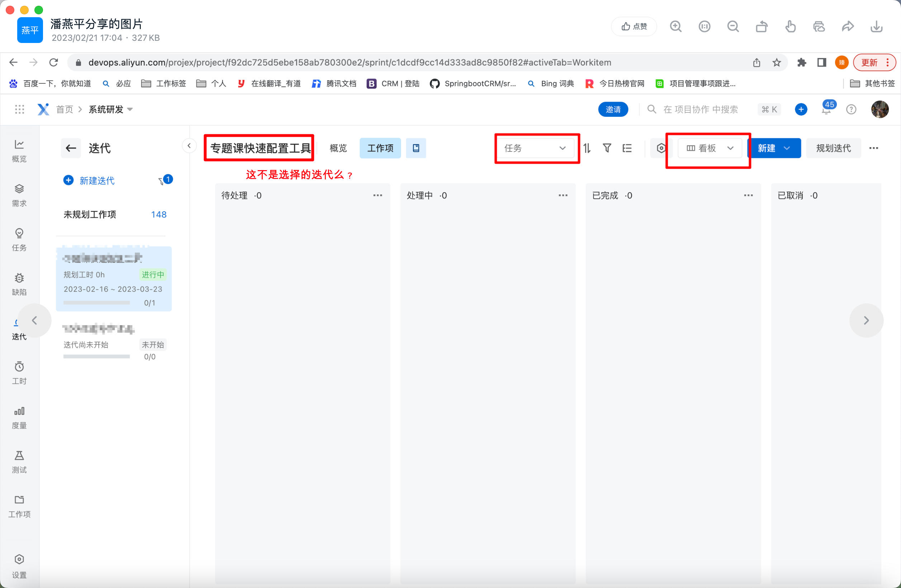Open 需求 in the left sidebar
This screenshot has width=901, height=588.
[x=19, y=196]
